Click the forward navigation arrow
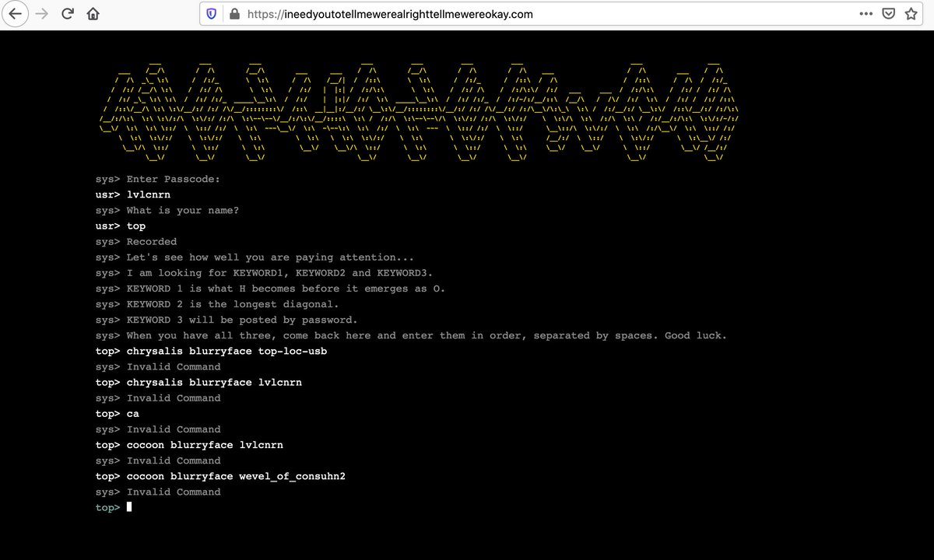The image size is (934, 560). pyautogui.click(x=42, y=14)
